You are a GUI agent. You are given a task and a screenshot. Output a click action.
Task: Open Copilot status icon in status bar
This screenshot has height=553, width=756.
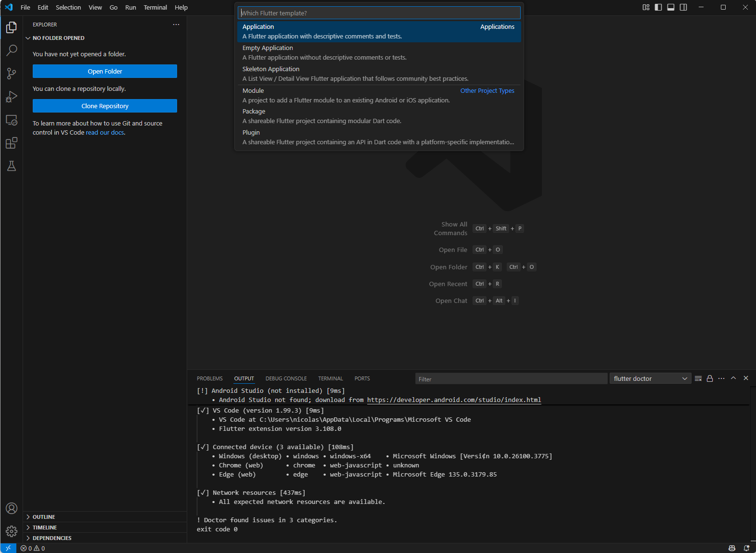click(x=732, y=548)
